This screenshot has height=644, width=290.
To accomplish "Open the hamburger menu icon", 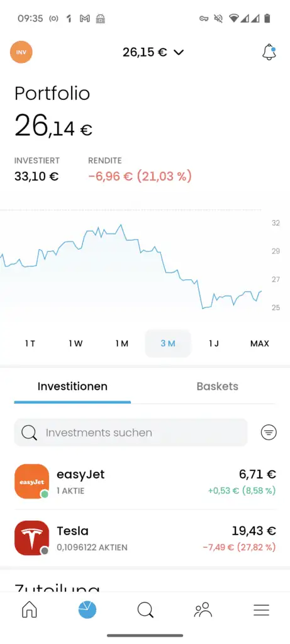I will pyautogui.click(x=261, y=610).
